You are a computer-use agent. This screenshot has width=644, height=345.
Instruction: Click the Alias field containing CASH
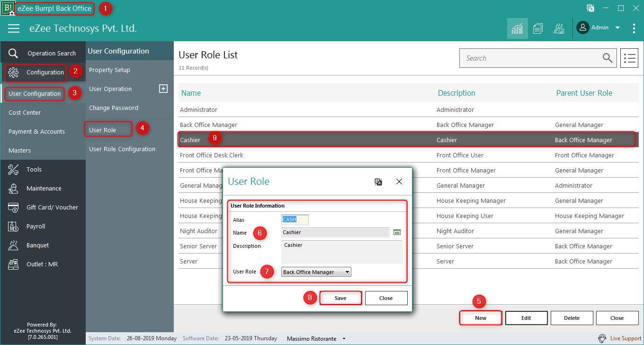pos(295,219)
